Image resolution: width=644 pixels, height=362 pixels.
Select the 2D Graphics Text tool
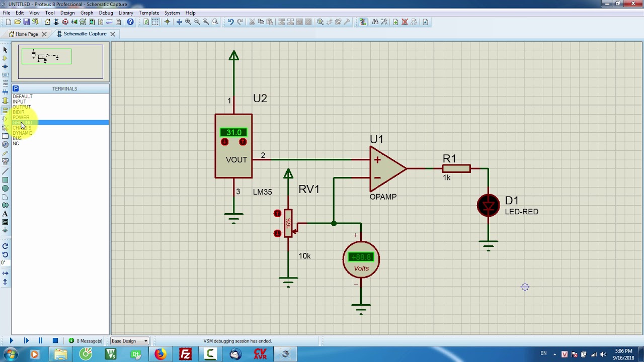point(5,214)
